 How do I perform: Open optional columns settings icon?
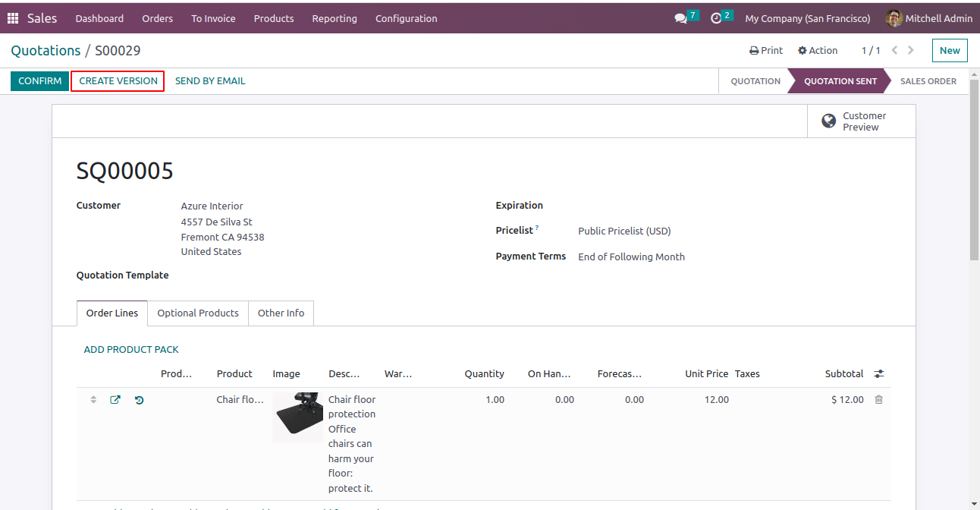878,373
